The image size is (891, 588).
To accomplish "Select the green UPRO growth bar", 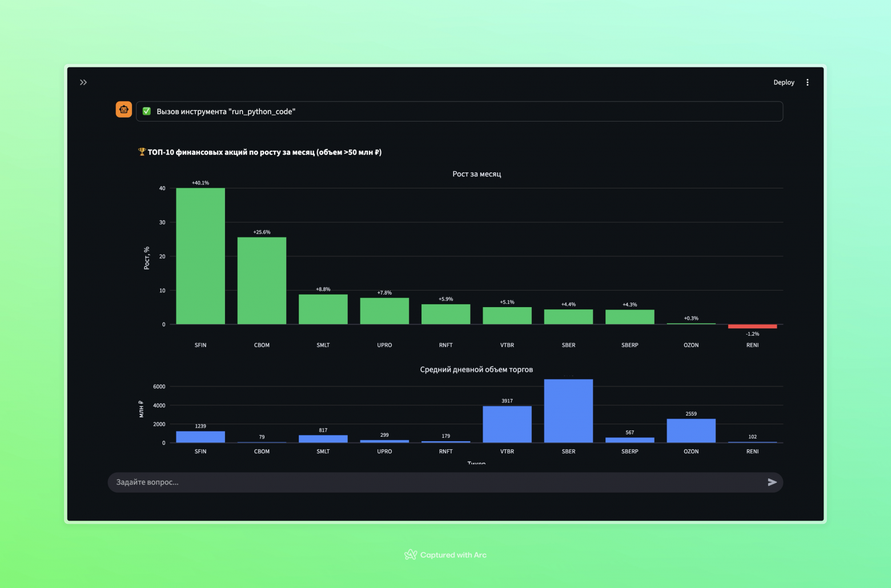I will pos(384,311).
